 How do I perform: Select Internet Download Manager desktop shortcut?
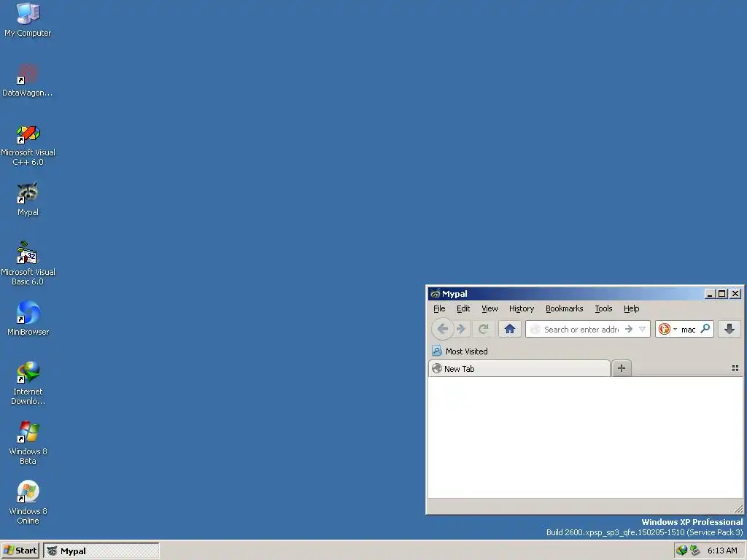coord(28,384)
